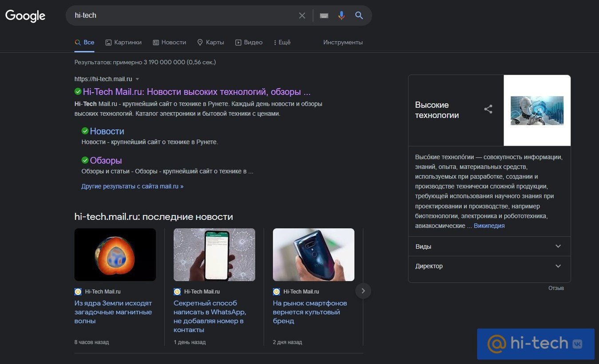599x364 pixels.
Task: Click the results count text
Action: (145, 62)
